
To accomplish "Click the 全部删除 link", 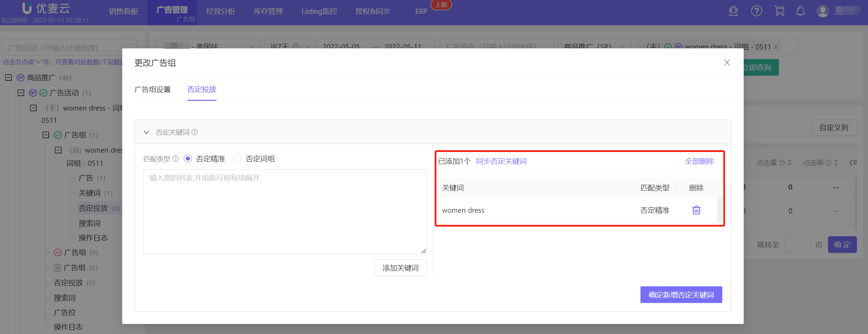I will (700, 161).
